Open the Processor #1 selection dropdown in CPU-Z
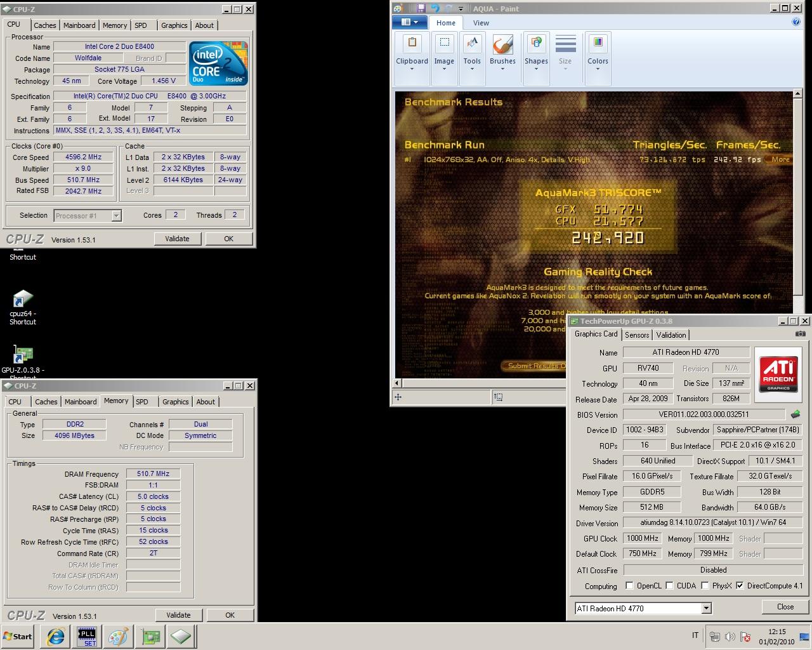The image size is (812, 650). point(88,216)
